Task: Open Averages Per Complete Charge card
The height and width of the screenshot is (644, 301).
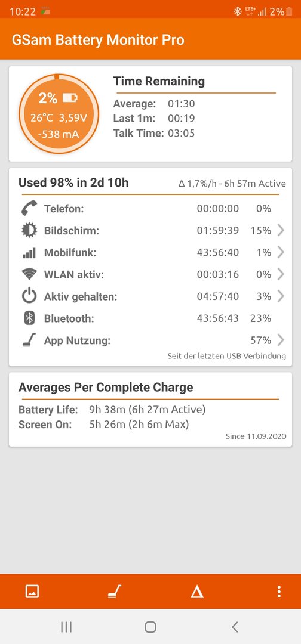Action: coord(150,410)
